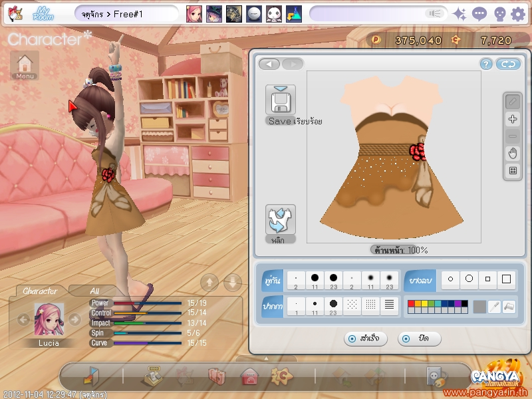Choose the large square eraser
The height and width of the screenshot is (399, 532).
(x=506, y=280)
